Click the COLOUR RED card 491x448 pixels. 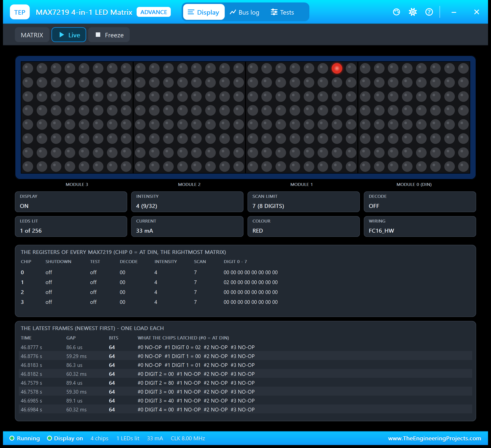click(x=304, y=226)
